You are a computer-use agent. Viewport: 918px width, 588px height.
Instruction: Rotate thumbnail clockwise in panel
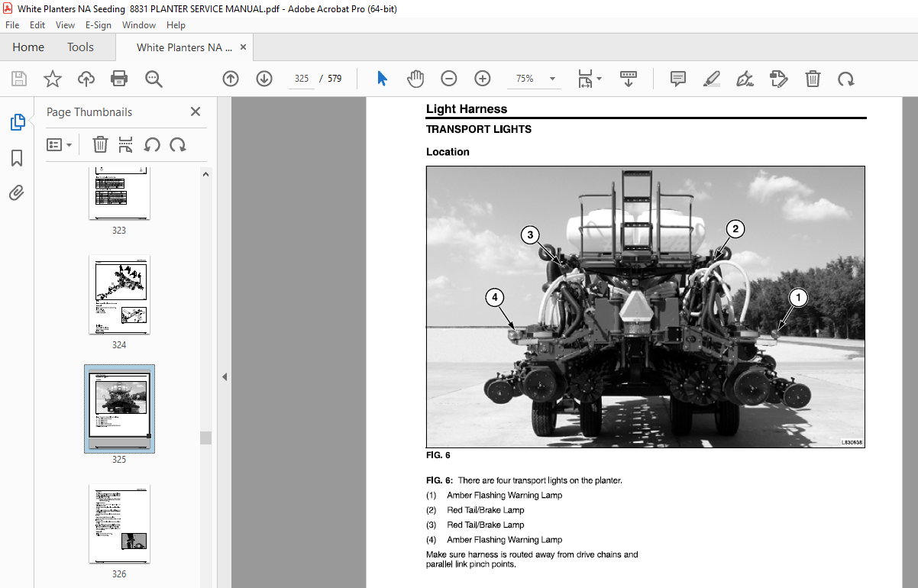178,144
